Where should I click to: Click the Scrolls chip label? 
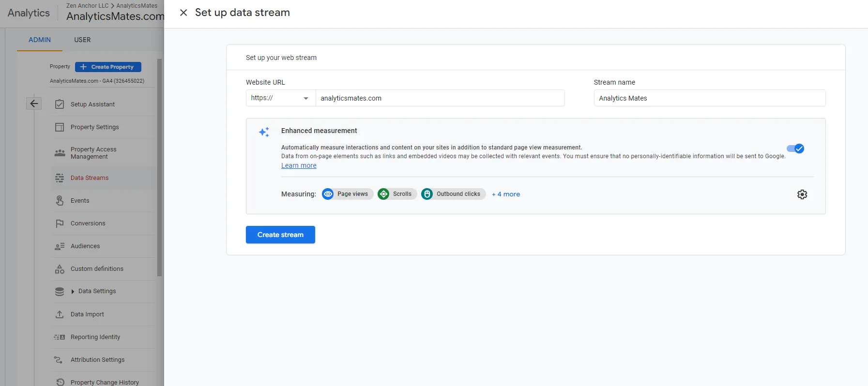(402, 194)
